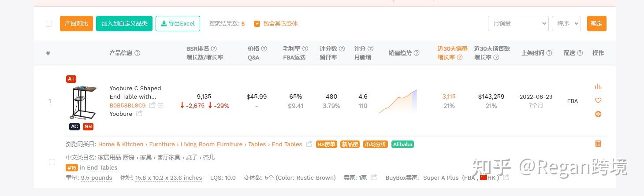Sort by 近30天销量 column header
Screen dimensions: 644x196
pyautogui.click(x=452, y=48)
